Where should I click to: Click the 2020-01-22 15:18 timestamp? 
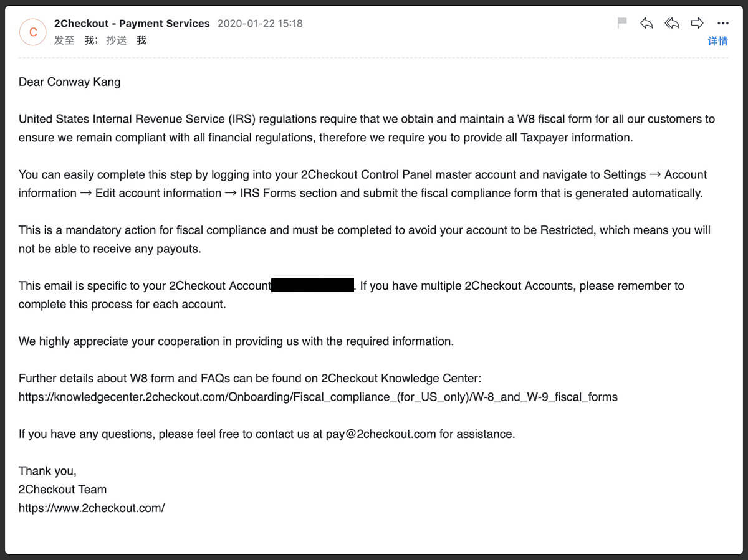[x=260, y=24]
